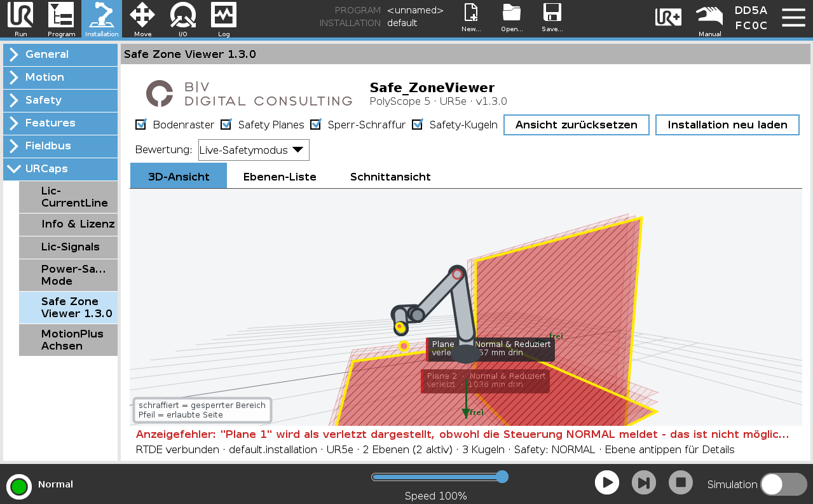Image resolution: width=813 pixels, height=504 pixels.
Task: Open MotionPlus Achsen URCap entry
Action: click(68, 339)
